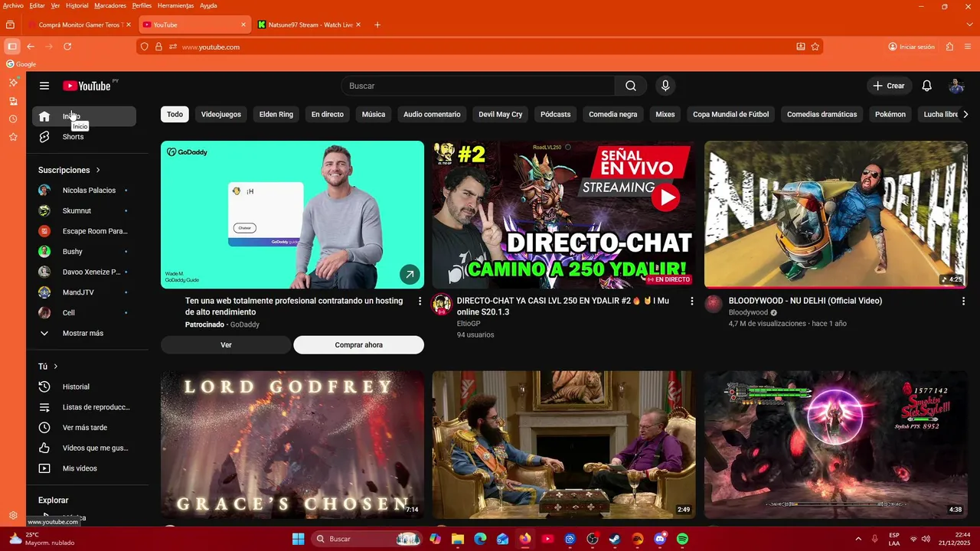Show hidden system tray icons
Viewport: 980px width, 551px height.
[x=858, y=539]
